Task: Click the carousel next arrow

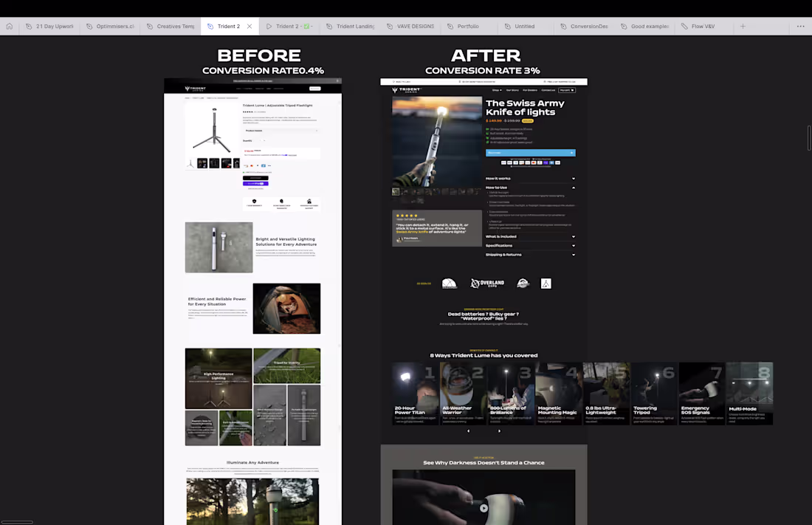Action: click(x=499, y=430)
